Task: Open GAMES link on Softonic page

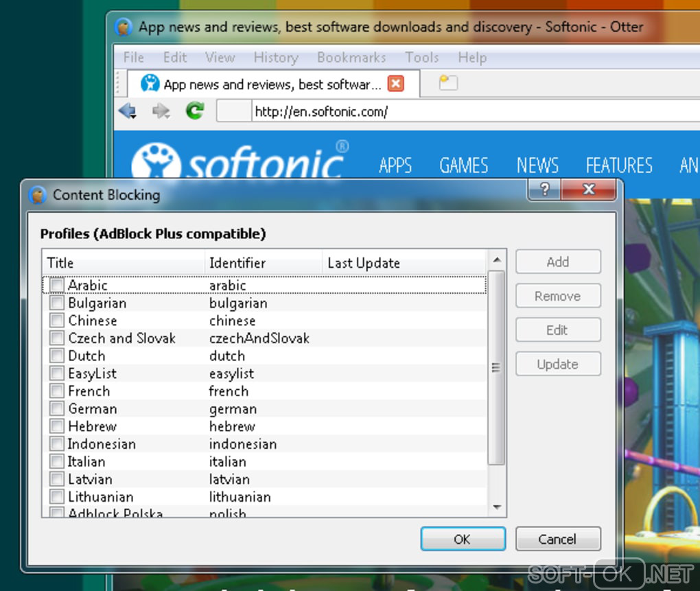Action: coord(463,165)
